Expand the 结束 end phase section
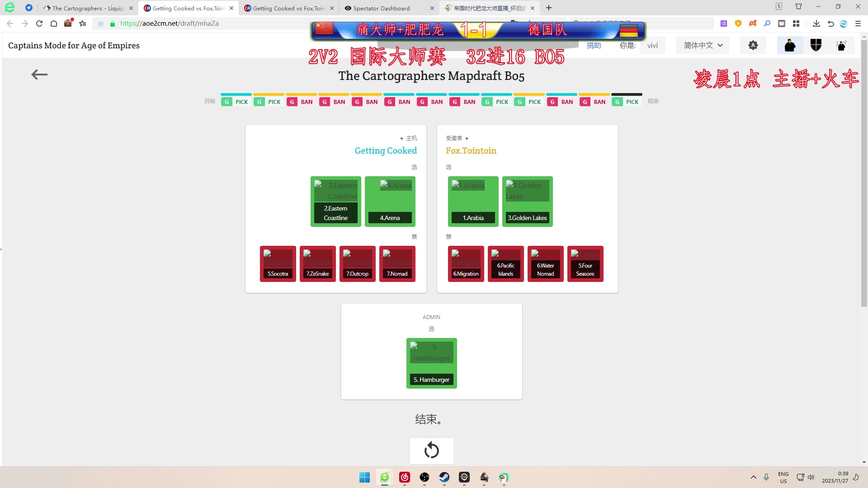This screenshot has width=868, height=488. tap(653, 101)
